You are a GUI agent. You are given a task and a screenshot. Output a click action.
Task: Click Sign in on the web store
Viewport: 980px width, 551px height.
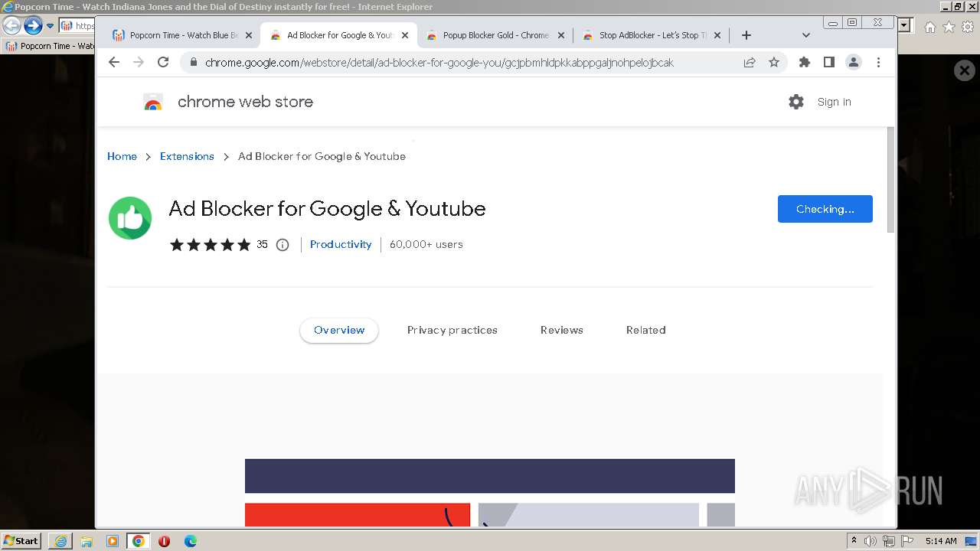click(834, 102)
